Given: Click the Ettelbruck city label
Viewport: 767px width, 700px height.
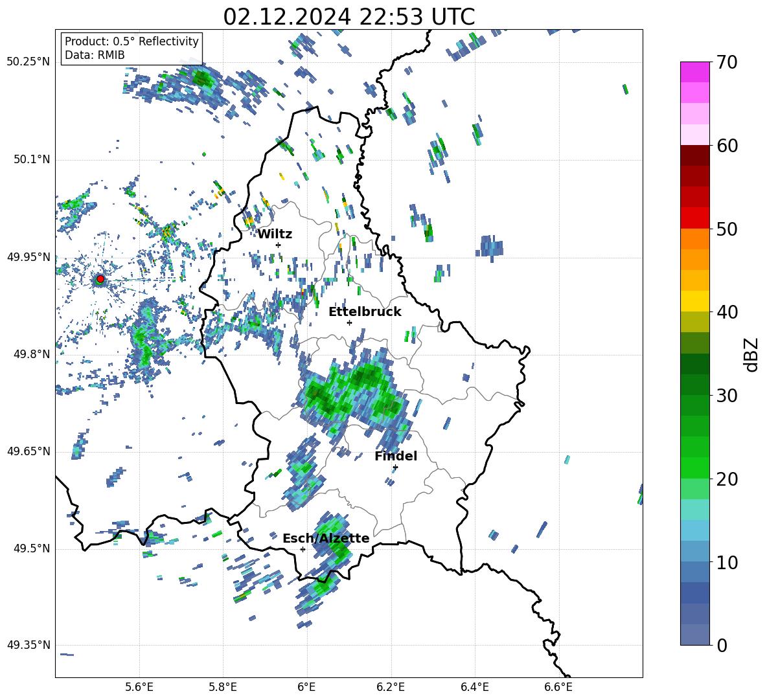Looking at the screenshot, I should click(x=365, y=312).
